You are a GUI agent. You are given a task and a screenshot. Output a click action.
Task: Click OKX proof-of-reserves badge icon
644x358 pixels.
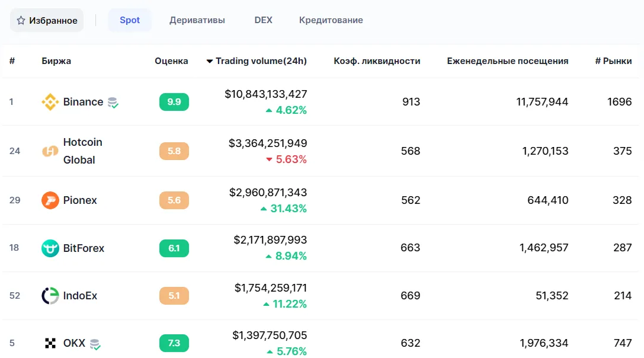95,344
